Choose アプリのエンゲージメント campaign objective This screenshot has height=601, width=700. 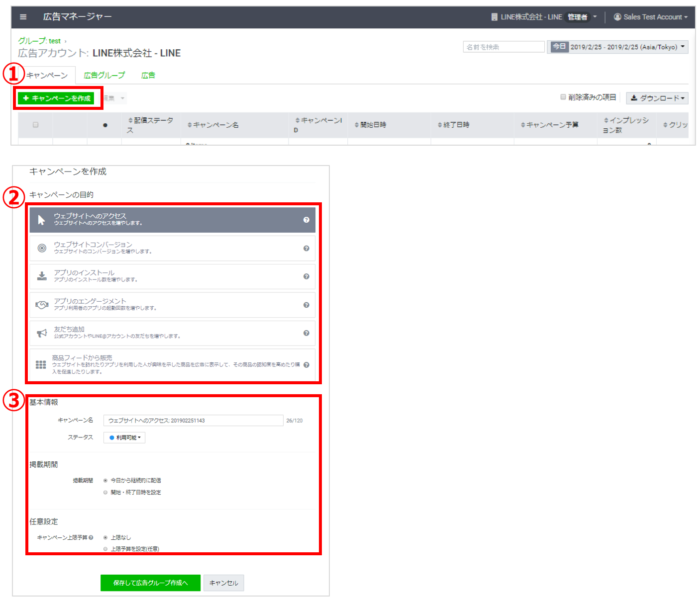click(172, 305)
